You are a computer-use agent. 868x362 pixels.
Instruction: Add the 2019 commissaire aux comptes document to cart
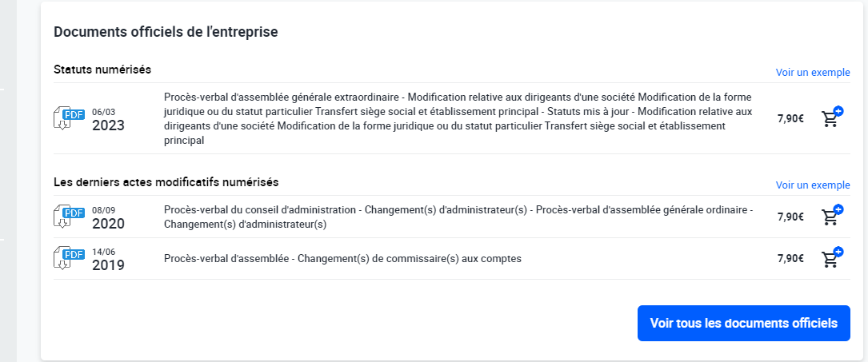tap(832, 259)
